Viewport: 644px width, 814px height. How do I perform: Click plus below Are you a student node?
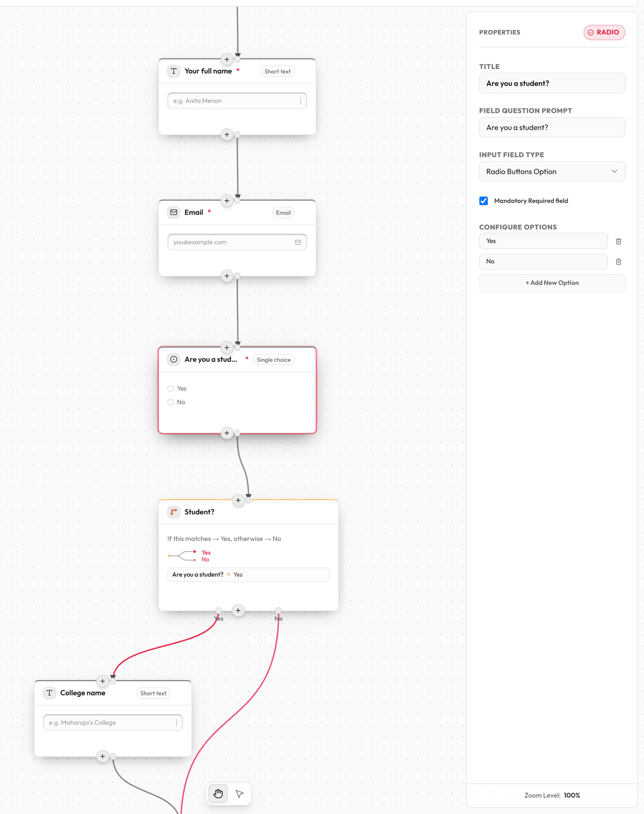227,433
